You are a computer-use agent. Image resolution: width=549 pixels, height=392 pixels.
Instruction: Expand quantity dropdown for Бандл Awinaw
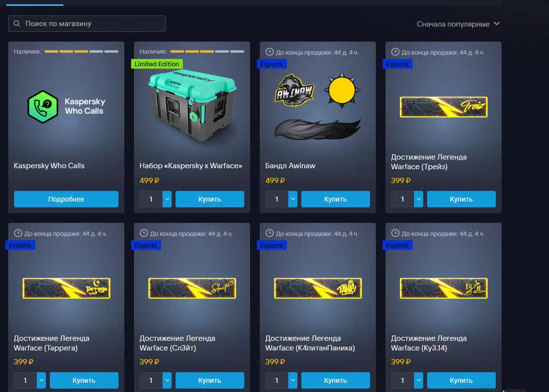(293, 199)
